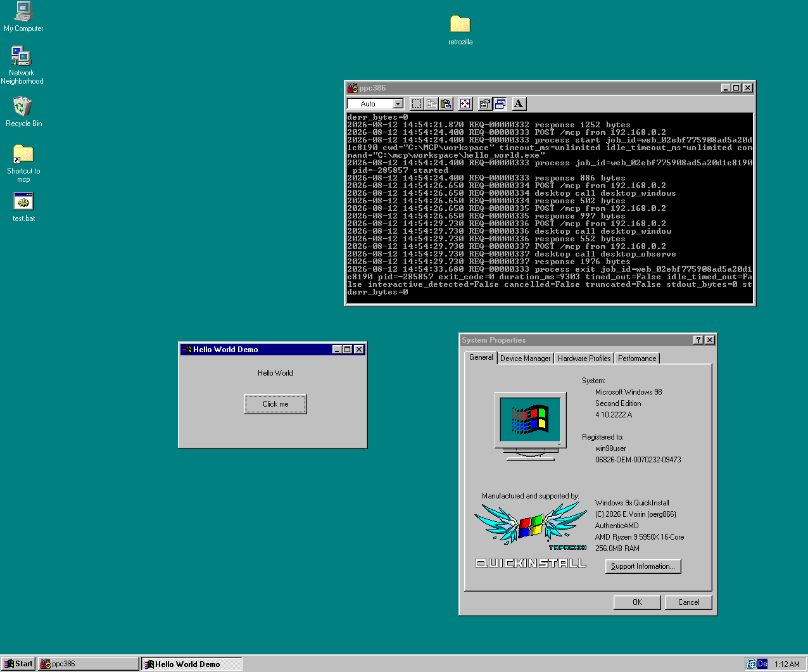Switch ppc386 to full screen mode
808x672 pixels.
(465, 104)
